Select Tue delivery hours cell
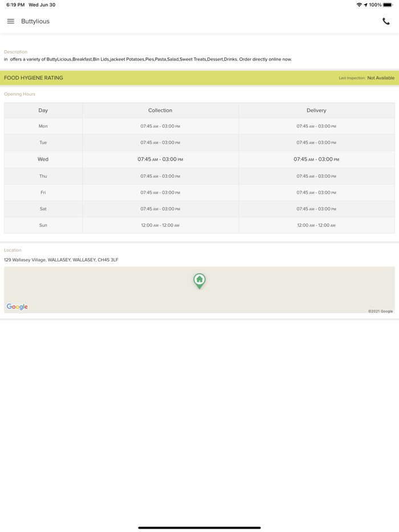The height and width of the screenshot is (532, 399). click(316, 142)
